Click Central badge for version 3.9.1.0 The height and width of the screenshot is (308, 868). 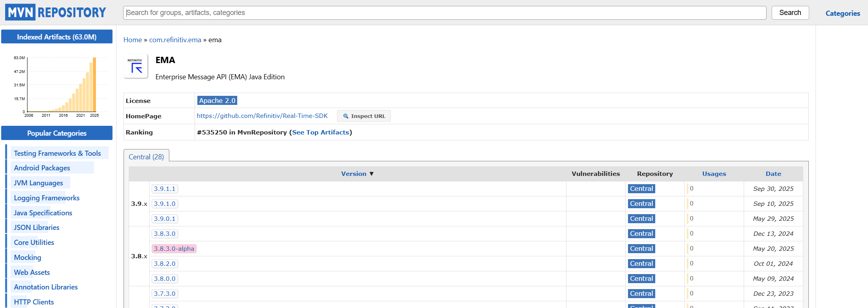pyautogui.click(x=641, y=204)
